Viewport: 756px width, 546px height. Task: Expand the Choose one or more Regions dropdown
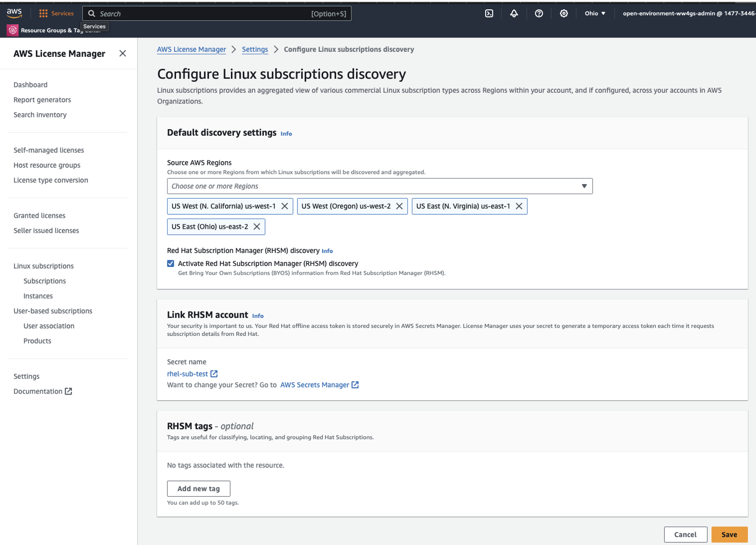click(584, 186)
